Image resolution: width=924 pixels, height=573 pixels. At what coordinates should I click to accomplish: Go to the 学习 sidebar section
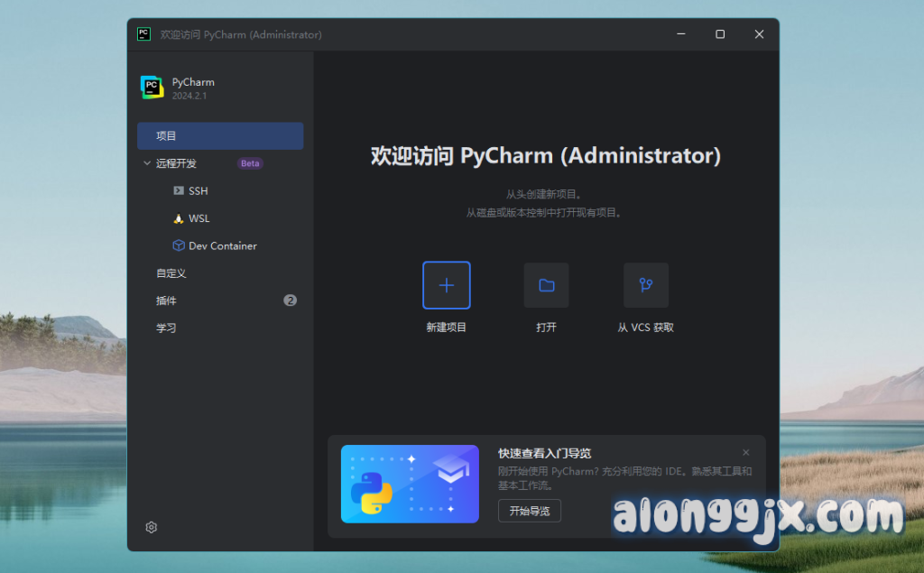167,328
